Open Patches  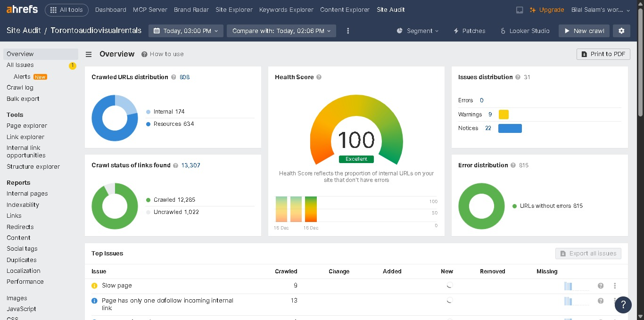coord(469,31)
